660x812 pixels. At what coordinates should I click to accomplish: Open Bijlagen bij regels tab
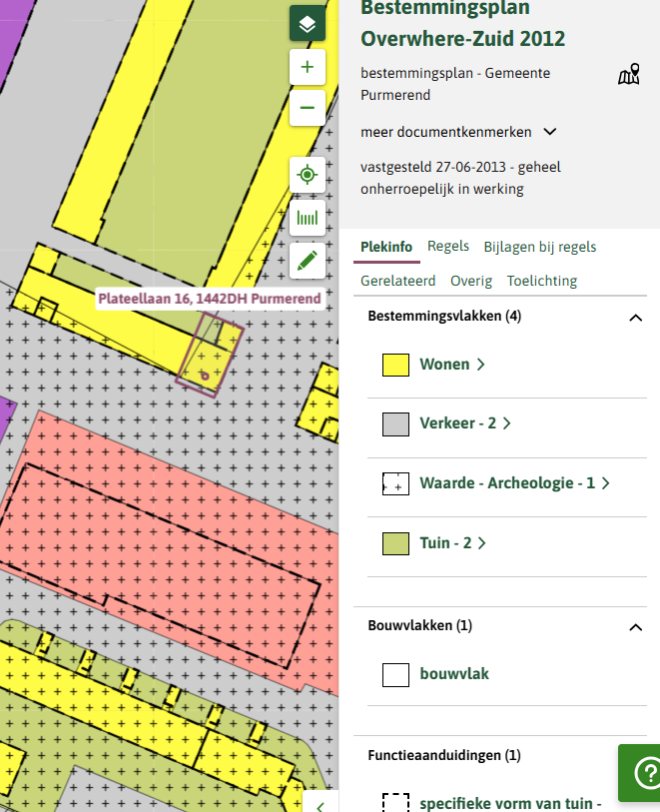(x=540, y=247)
